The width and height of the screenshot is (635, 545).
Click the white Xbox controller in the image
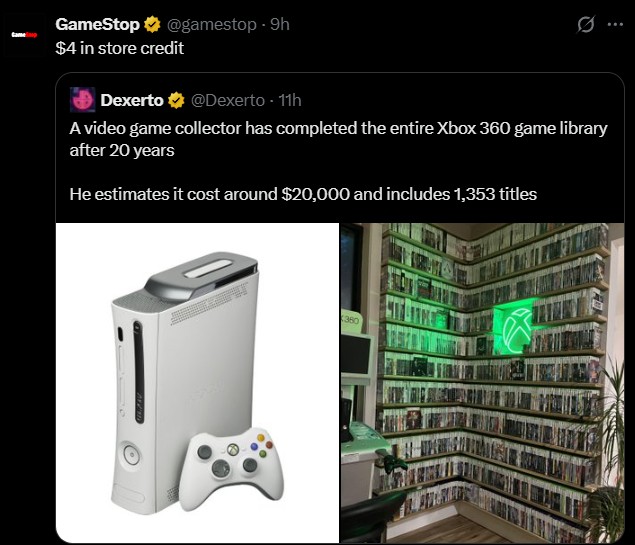click(231, 468)
